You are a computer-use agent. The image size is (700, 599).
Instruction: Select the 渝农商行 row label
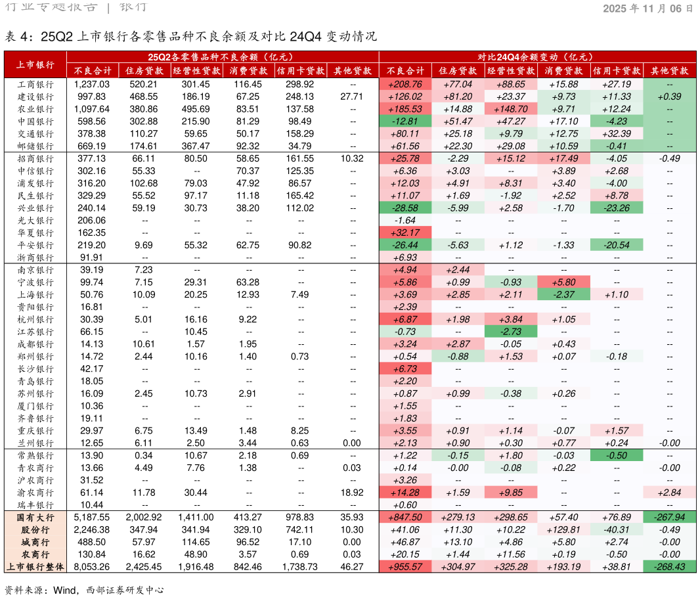[35, 493]
